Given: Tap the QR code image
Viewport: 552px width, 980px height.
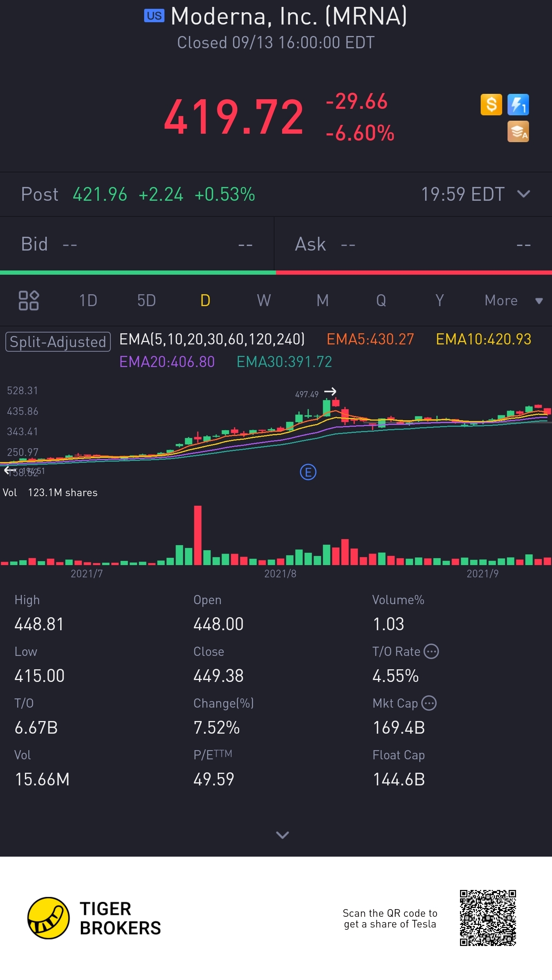Looking at the screenshot, I should click(488, 918).
